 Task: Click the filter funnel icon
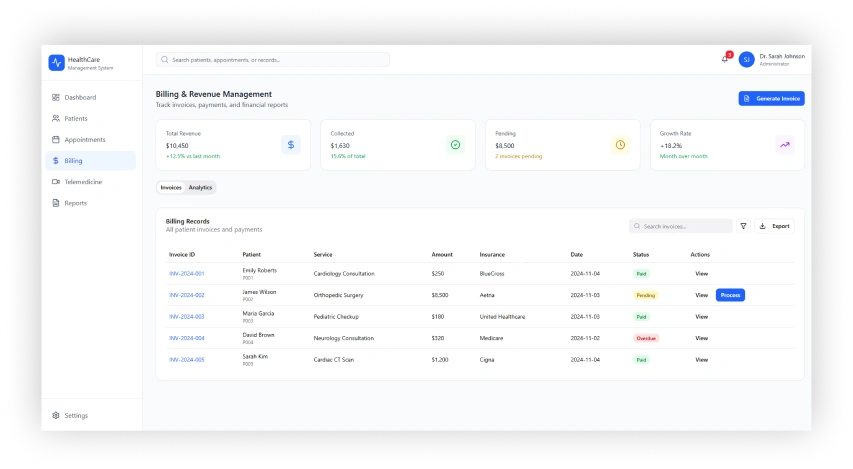(743, 226)
